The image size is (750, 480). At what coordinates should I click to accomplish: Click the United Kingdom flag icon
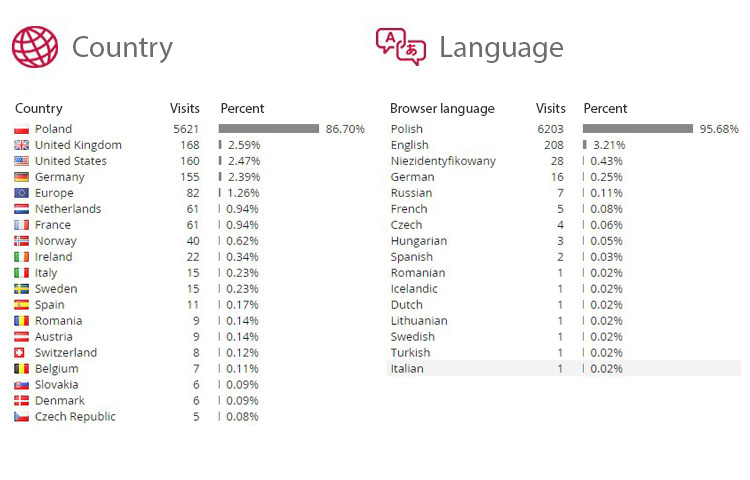(22, 145)
